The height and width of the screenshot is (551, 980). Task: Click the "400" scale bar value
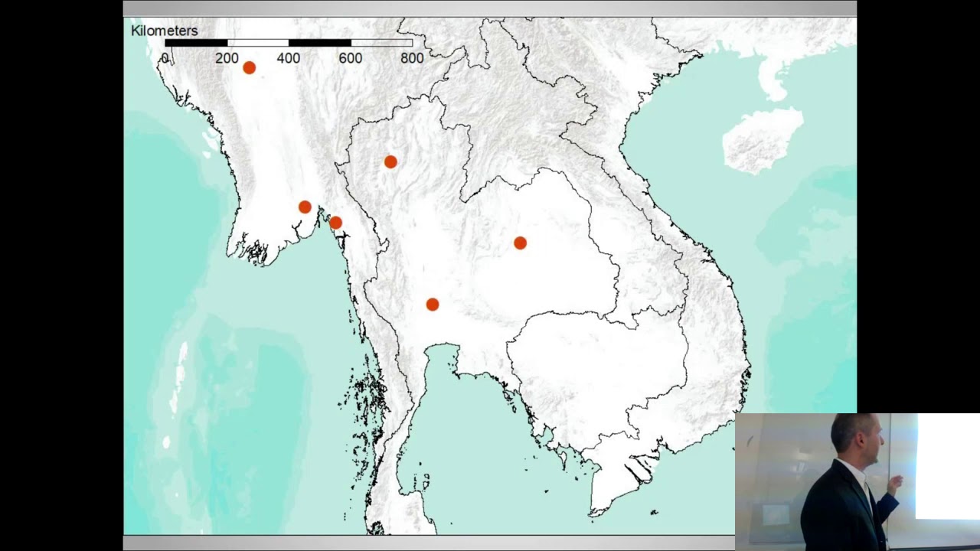tap(289, 58)
